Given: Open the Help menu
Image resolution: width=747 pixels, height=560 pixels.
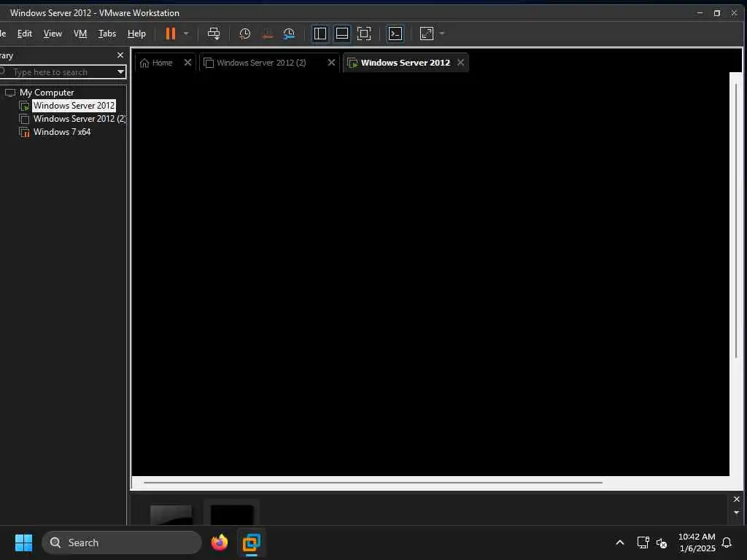Looking at the screenshot, I should pos(136,34).
